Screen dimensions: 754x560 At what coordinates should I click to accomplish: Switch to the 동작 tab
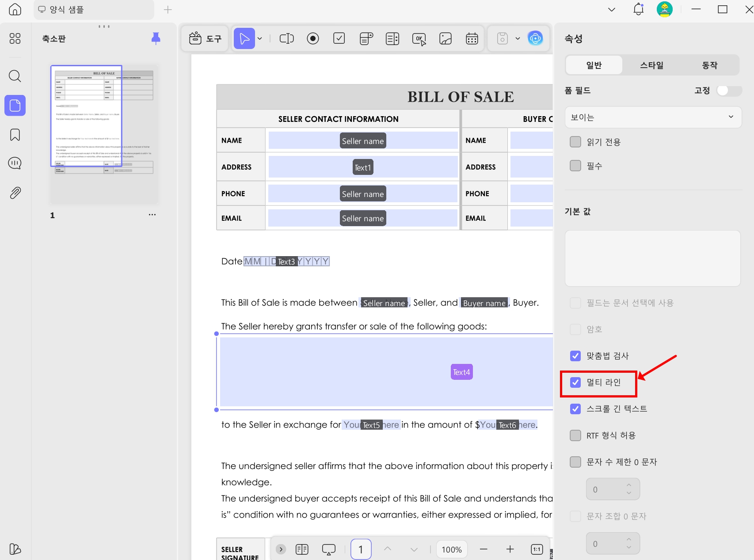click(710, 65)
